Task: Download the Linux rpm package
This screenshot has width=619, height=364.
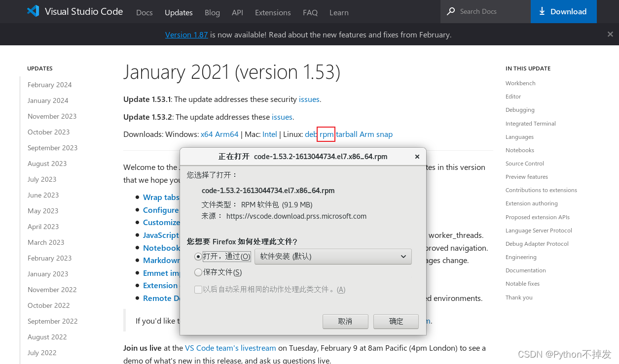Action: coord(327,134)
